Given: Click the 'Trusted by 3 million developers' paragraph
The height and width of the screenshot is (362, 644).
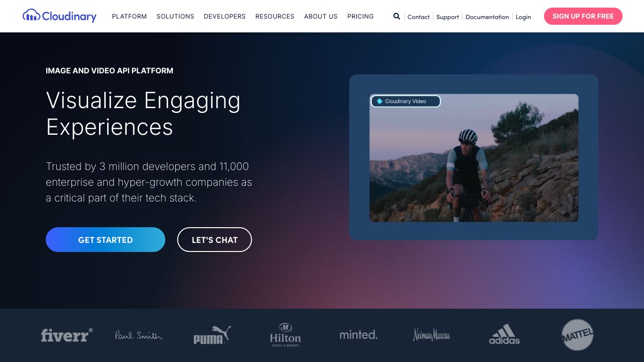Looking at the screenshot, I should [x=149, y=182].
